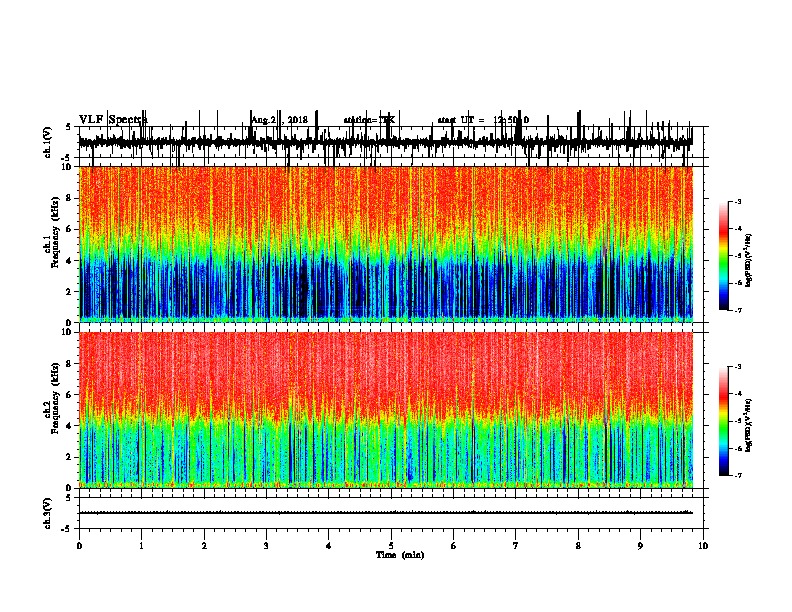Click the '-7' value below the ch.2 colorbar

click(x=737, y=475)
